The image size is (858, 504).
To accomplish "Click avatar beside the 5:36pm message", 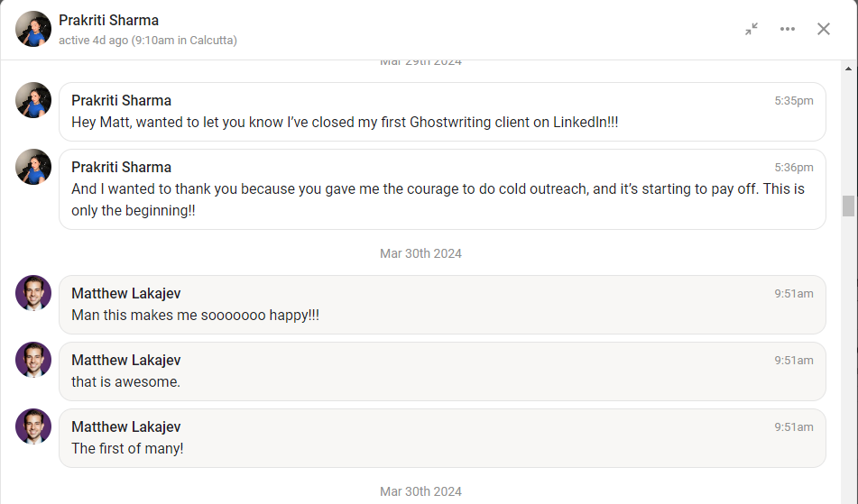I will point(33,167).
